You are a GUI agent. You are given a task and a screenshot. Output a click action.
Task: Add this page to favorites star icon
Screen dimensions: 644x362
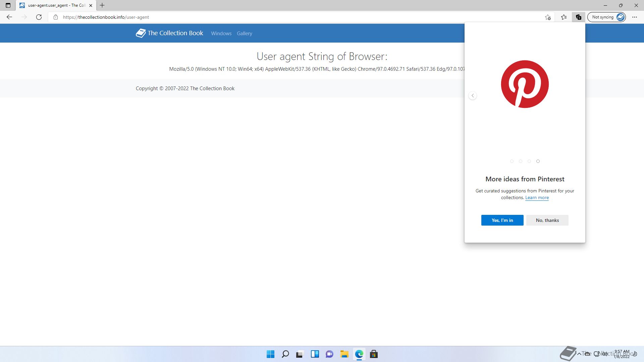pos(548,17)
